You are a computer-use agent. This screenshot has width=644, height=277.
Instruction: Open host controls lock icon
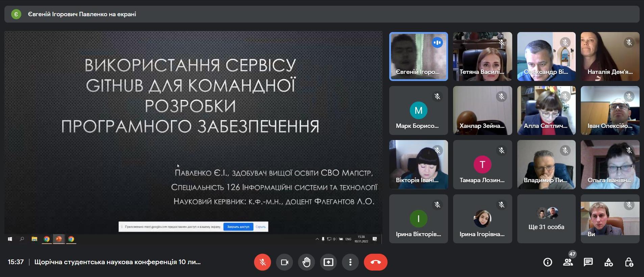coord(629,262)
